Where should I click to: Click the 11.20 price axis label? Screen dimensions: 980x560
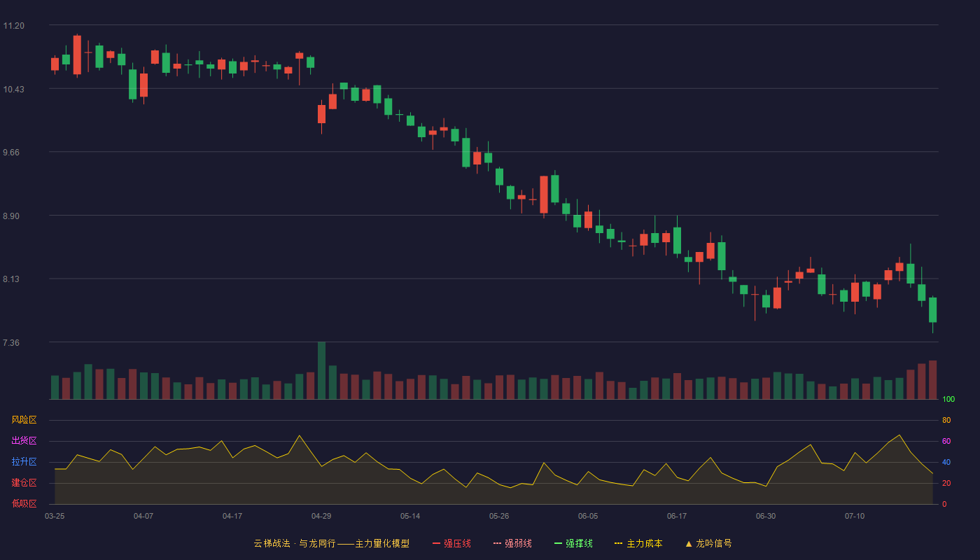(x=14, y=26)
